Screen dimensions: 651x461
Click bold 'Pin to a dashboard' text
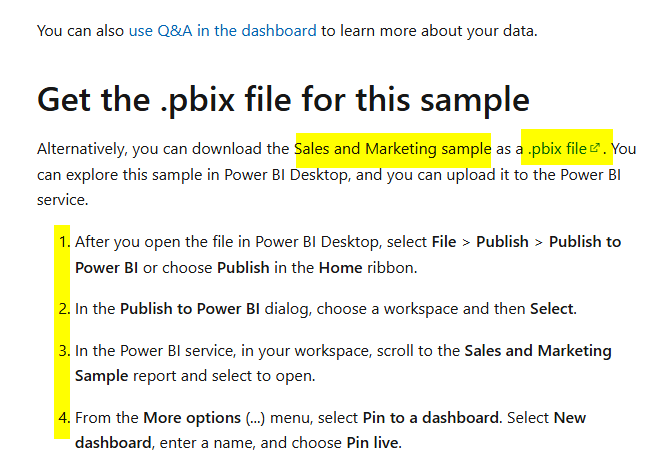coord(431,417)
